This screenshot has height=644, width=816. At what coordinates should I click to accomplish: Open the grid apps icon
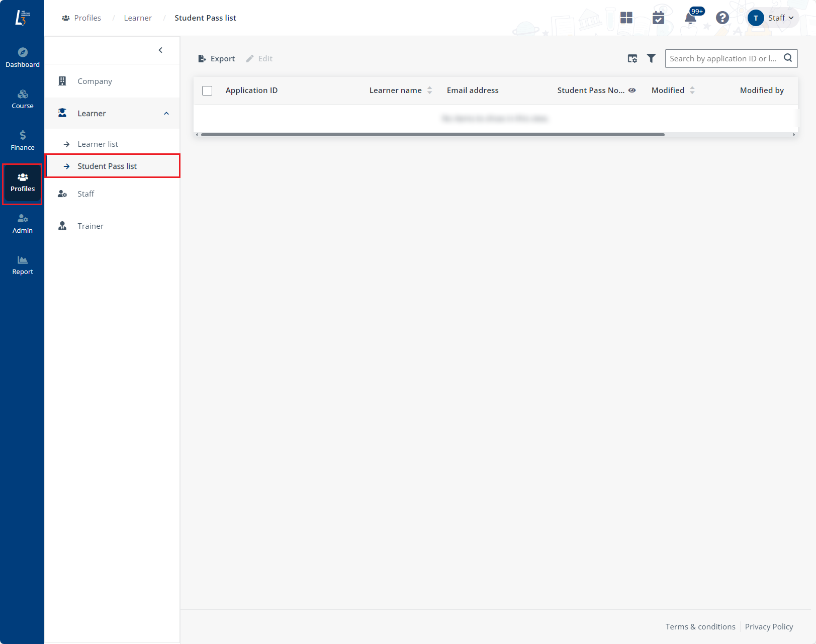click(626, 18)
